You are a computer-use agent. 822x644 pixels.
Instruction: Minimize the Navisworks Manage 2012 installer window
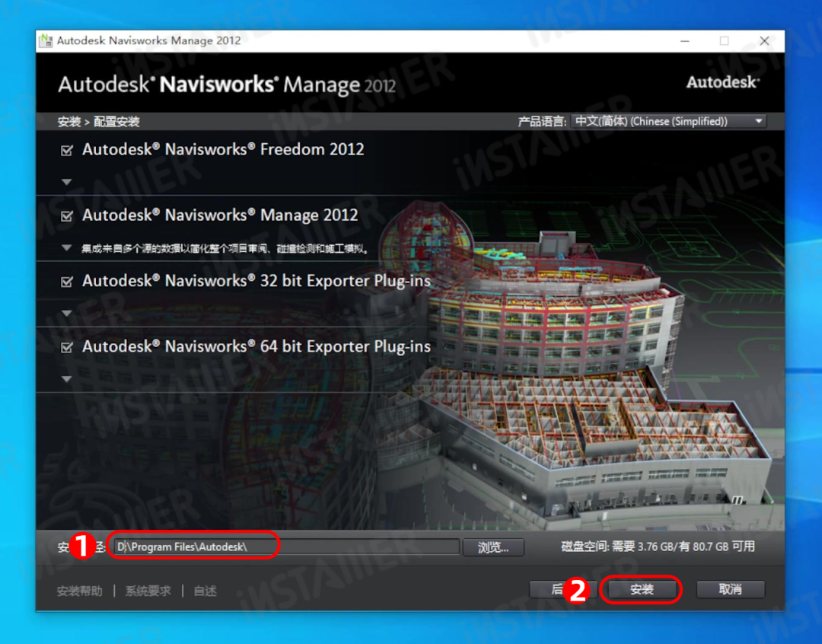point(685,40)
